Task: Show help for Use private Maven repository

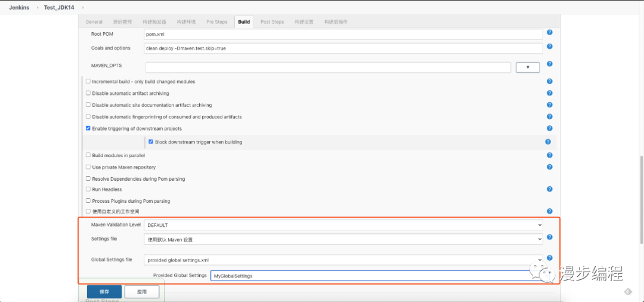Action: (x=550, y=167)
